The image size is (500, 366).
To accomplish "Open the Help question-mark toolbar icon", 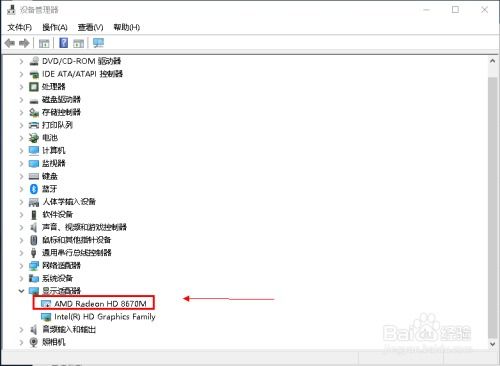I will 63,43.
